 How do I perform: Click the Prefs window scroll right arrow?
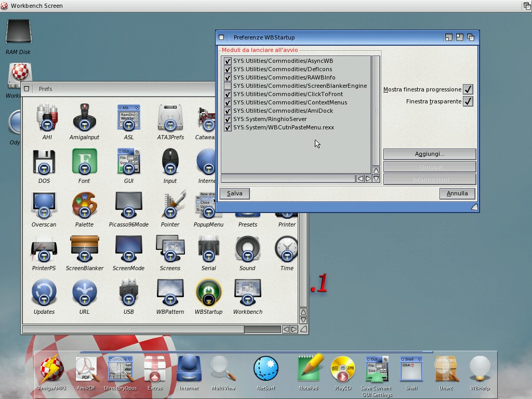(x=294, y=329)
